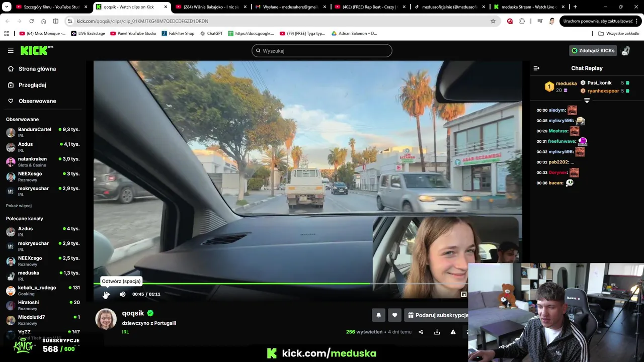Screen dimensions: 644x362
Task: Open FabFilter Shop bookmark
Action: 178,34
